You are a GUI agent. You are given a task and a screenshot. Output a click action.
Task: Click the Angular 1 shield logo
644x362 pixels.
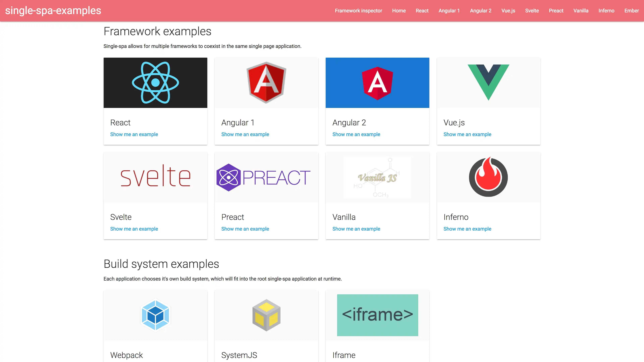point(266,83)
